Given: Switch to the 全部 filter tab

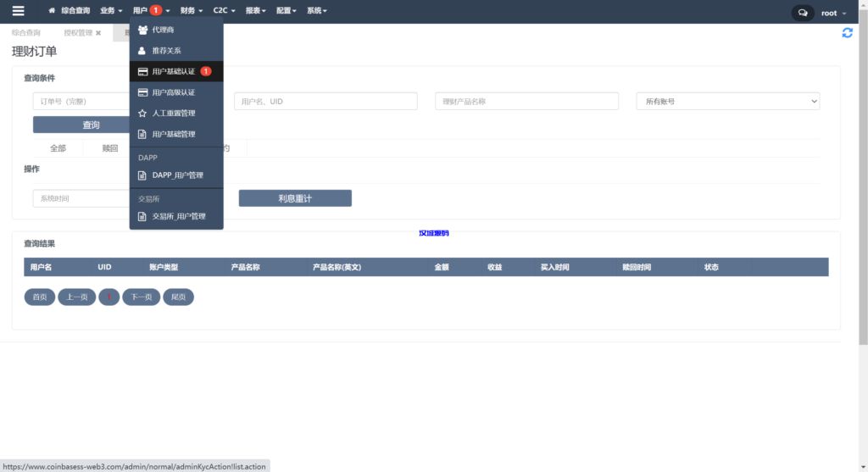Looking at the screenshot, I should (x=58, y=148).
